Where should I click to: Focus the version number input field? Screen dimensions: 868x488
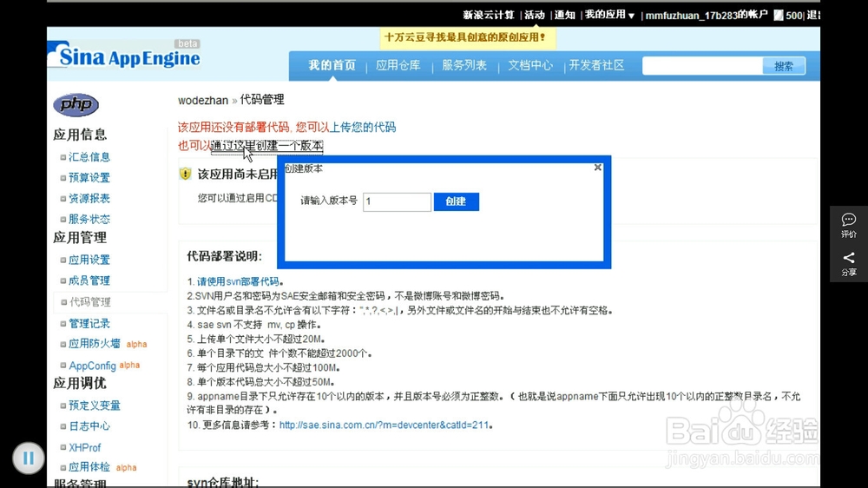pos(397,201)
